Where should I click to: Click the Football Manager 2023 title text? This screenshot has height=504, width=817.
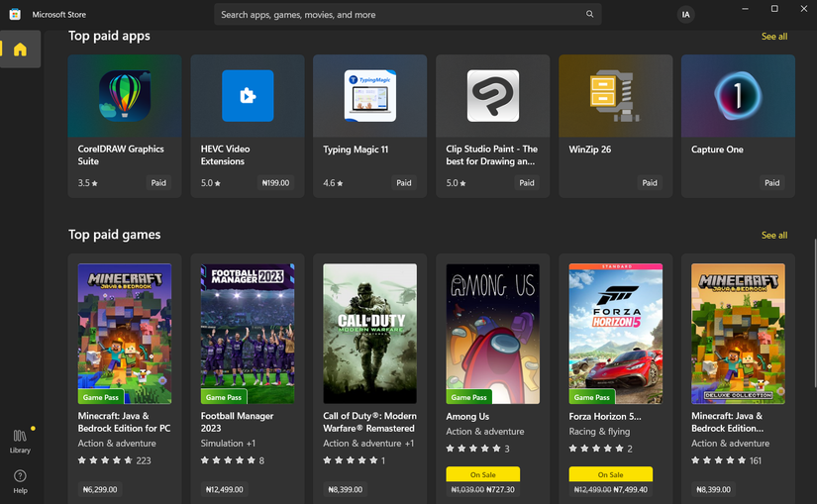(237, 422)
